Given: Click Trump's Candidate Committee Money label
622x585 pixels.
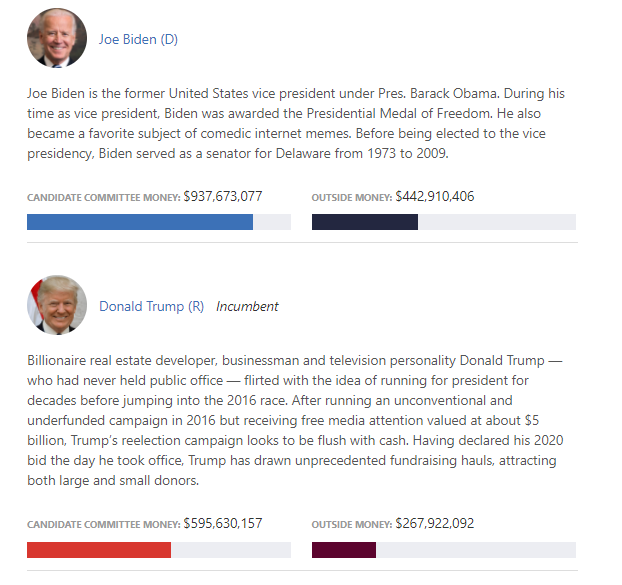Looking at the screenshot, I should [x=104, y=525].
